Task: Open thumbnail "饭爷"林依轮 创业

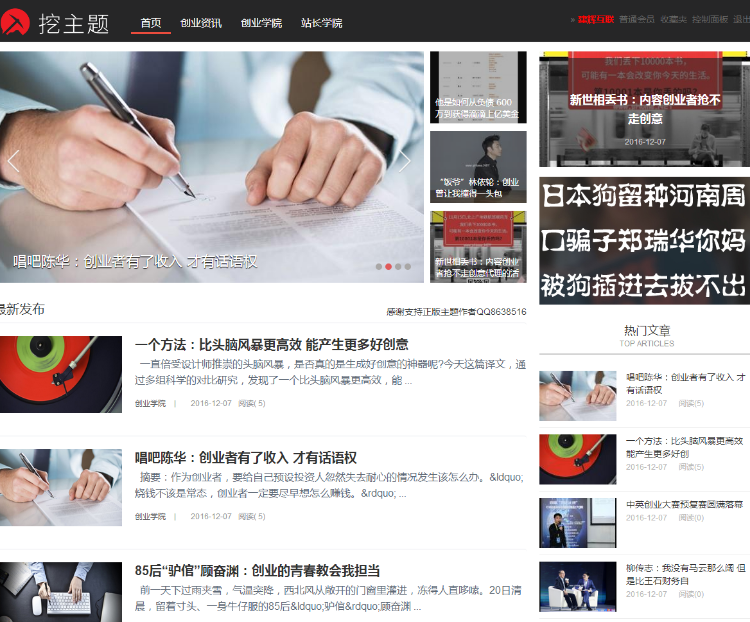Action: coord(478,167)
